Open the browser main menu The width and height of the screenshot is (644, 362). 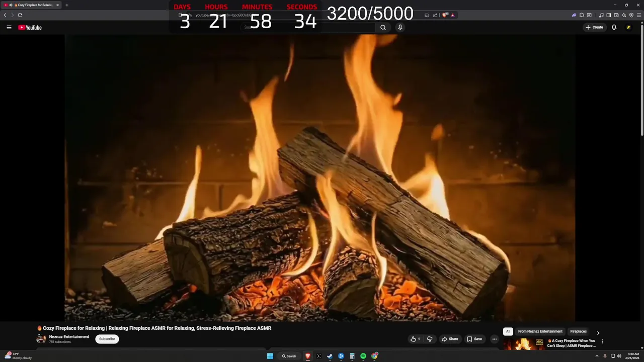[x=639, y=15]
